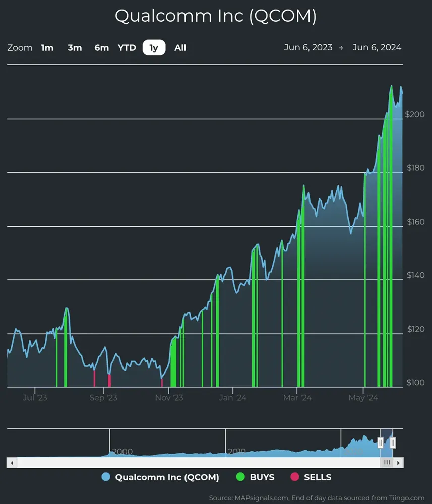The width and height of the screenshot is (432, 504).
Task: Click the Nov '23 axis label
Action: click(169, 398)
